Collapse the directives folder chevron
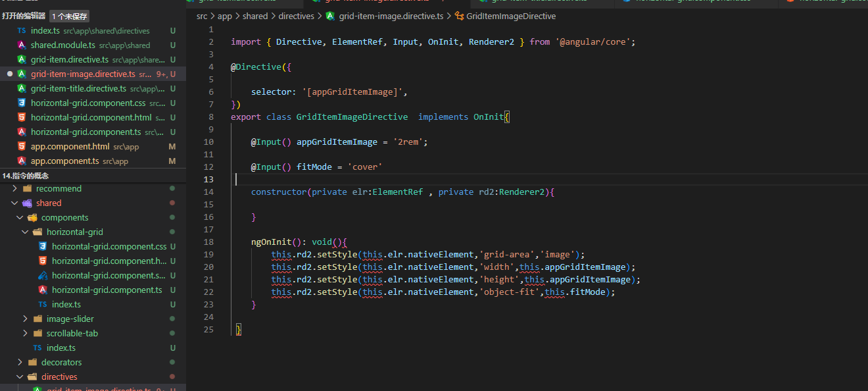The image size is (868, 391). coord(20,377)
